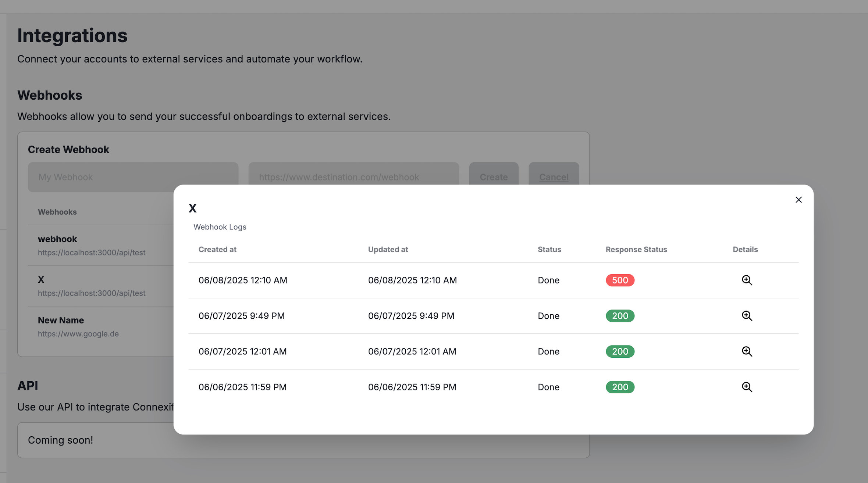Click the Status column header
Image resolution: width=868 pixels, height=483 pixels.
tap(549, 249)
